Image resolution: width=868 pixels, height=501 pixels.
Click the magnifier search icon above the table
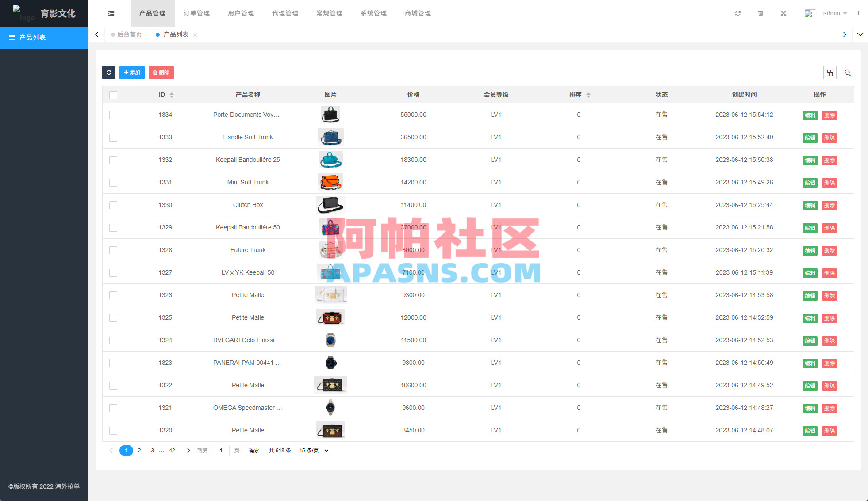tap(848, 73)
